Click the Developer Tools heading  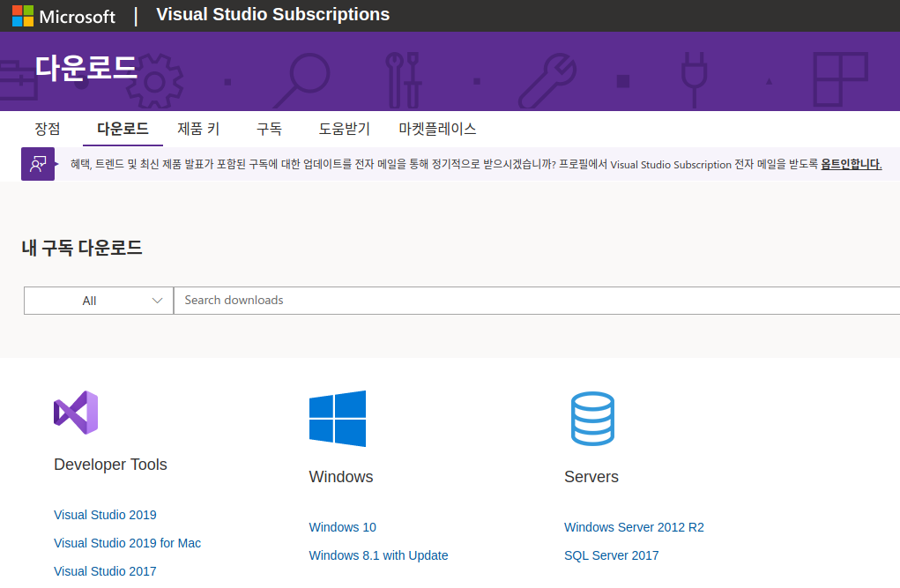pos(110,465)
